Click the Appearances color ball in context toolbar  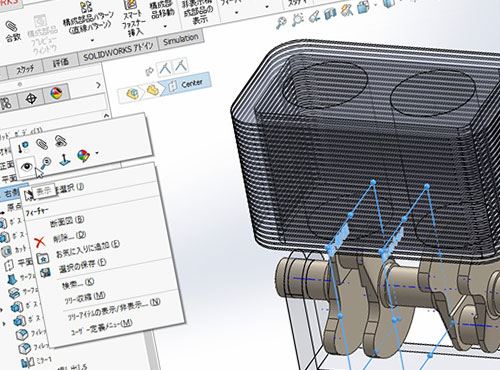(83, 156)
